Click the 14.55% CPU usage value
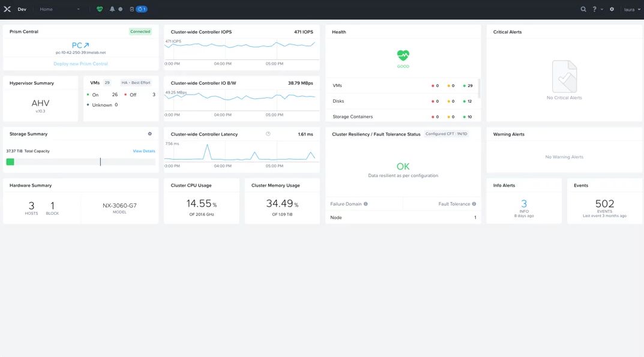 pyautogui.click(x=201, y=203)
